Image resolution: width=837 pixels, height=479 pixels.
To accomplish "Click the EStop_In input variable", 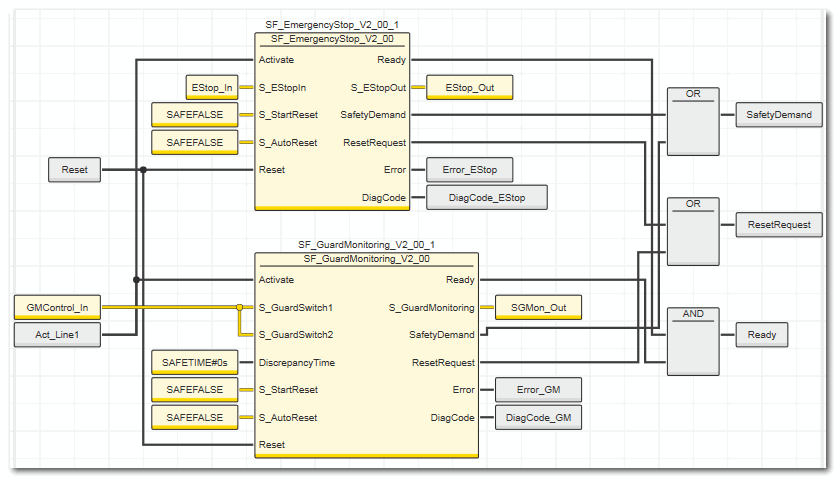I will coord(211,88).
